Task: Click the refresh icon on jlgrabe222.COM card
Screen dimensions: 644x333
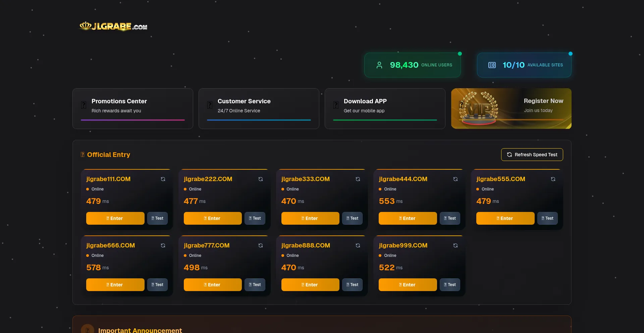Action: tap(261, 179)
